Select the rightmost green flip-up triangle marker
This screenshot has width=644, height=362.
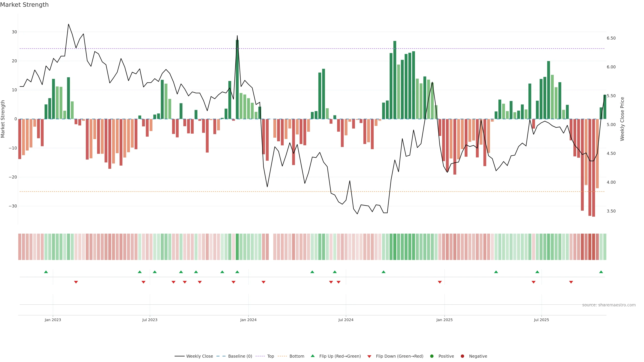601,272
